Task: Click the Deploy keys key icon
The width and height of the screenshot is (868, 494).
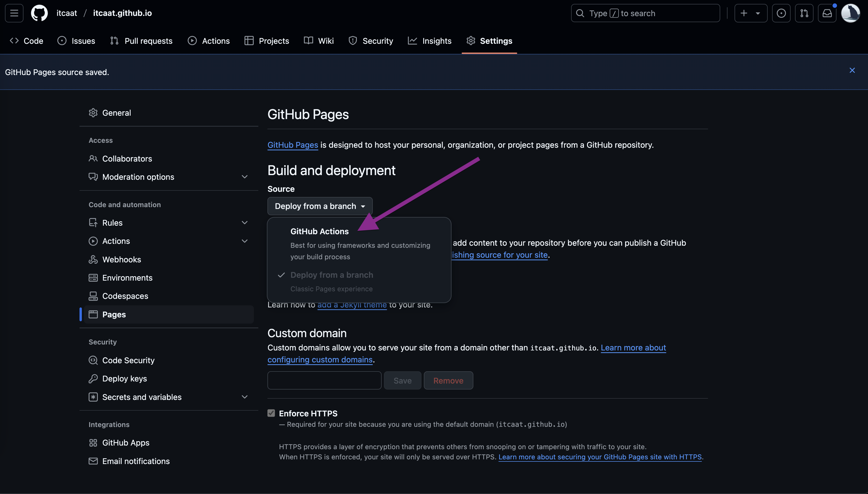Action: 93,378
